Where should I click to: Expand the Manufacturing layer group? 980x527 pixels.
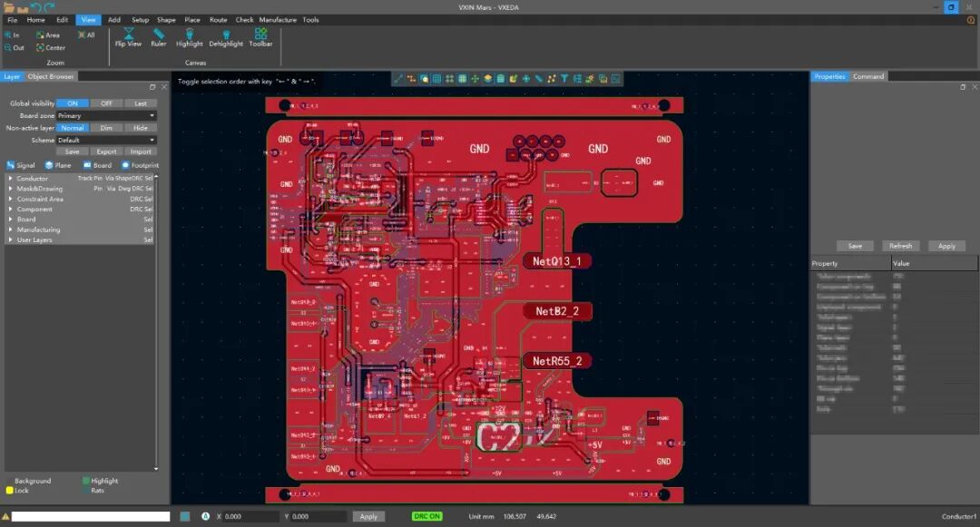11,229
